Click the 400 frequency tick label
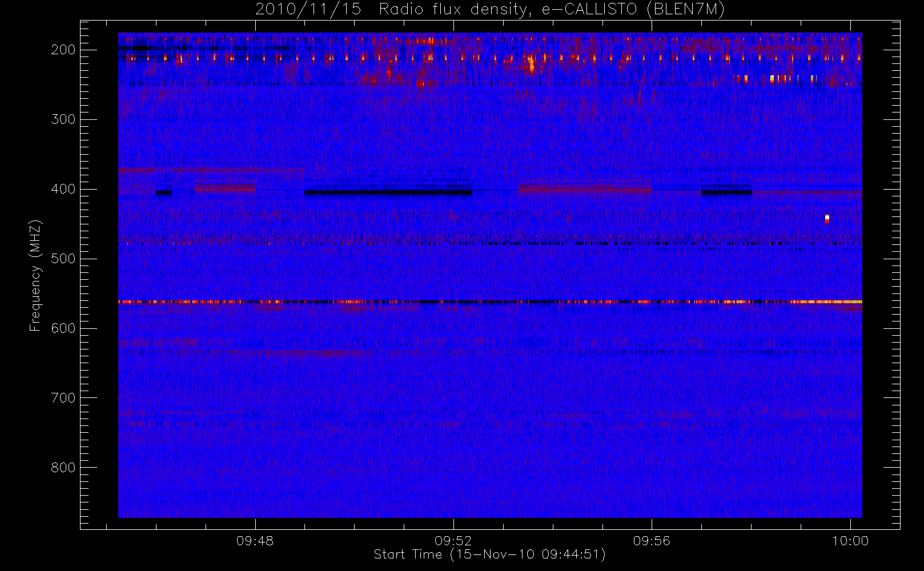This screenshot has width=924, height=571. (63, 189)
